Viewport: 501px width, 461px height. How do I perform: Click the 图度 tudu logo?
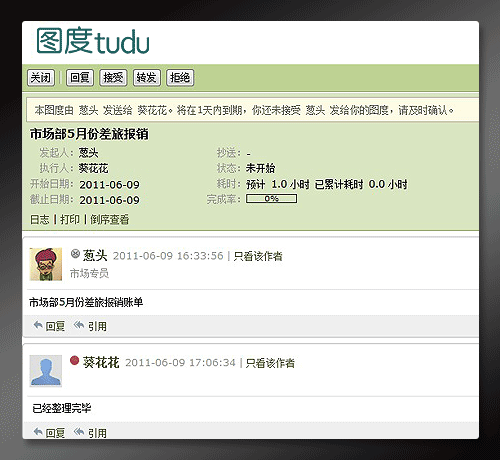(93, 41)
